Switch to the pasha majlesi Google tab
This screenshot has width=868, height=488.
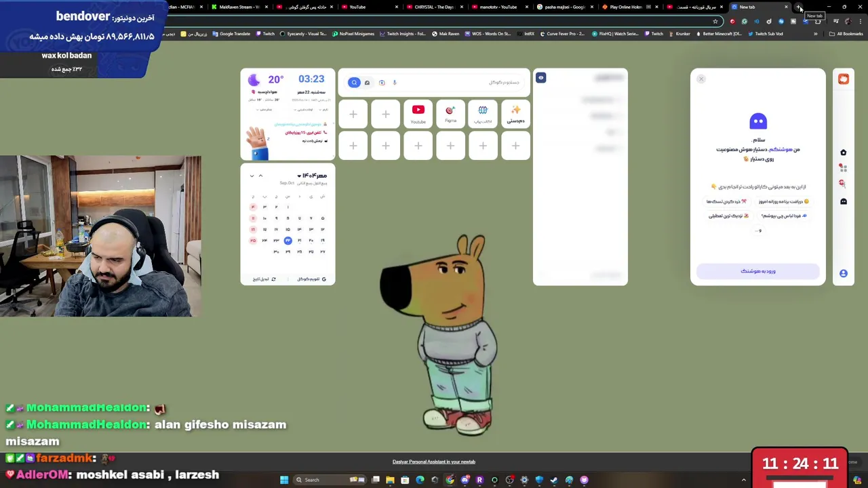point(564,7)
